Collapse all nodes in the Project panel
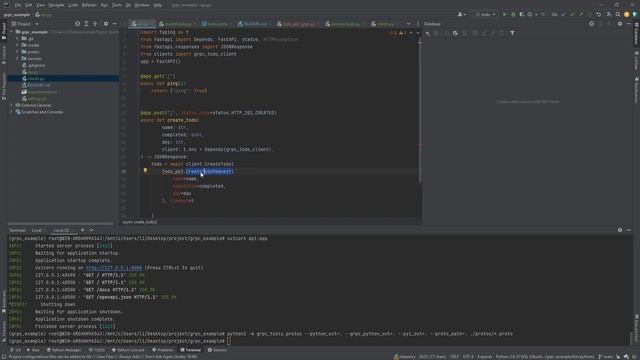640x360 pixels. coord(95,24)
